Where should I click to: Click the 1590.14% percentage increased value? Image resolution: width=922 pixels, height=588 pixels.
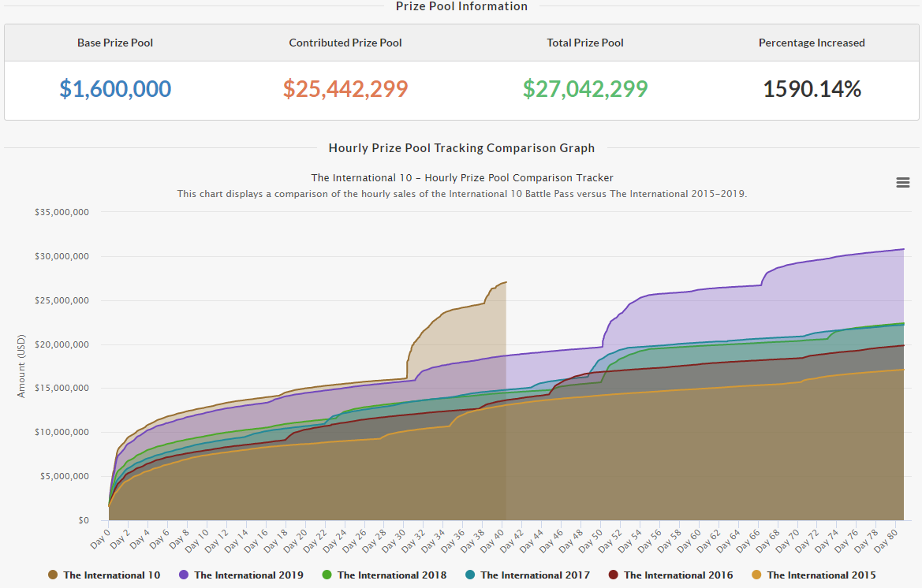812,89
